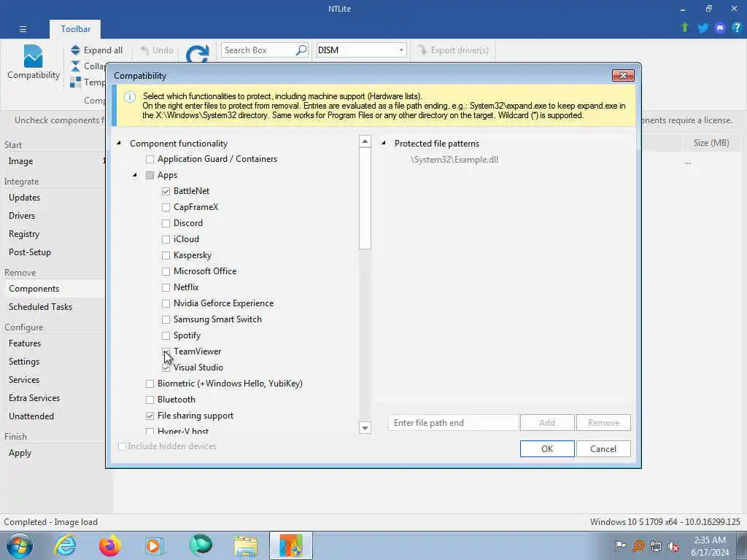The image size is (747, 560).
Task: Open File Explorer folder taskbar icon
Action: point(246,546)
